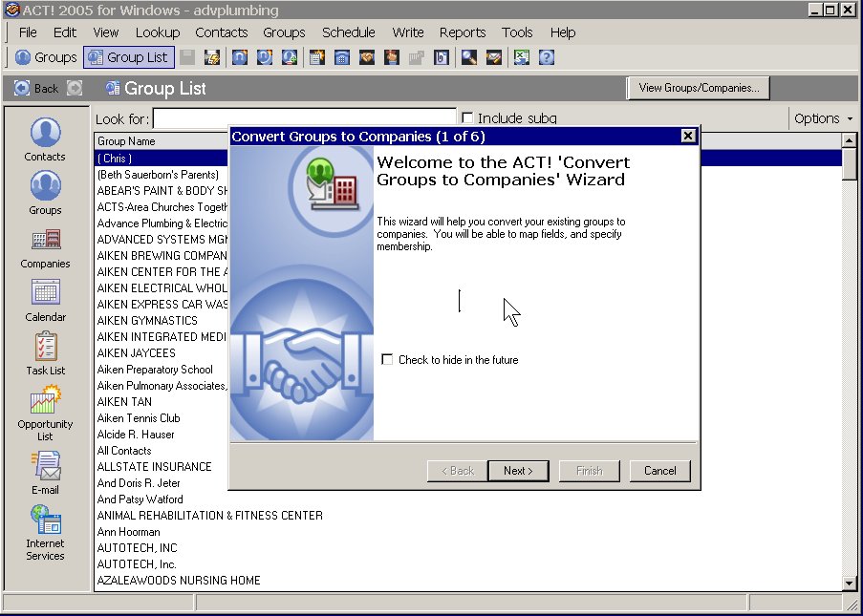Click the magnifying glass lookup icon
The height and width of the screenshot is (616, 863).
(x=469, y=57)
